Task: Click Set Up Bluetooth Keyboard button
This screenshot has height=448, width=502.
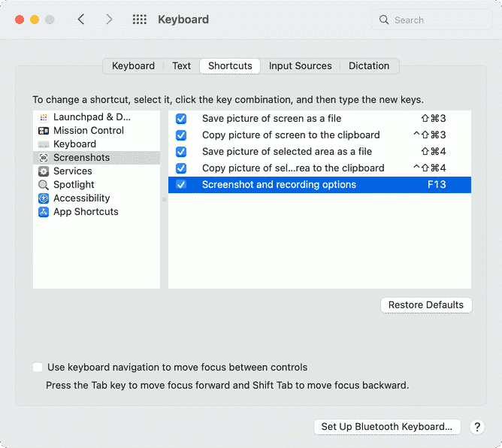Action: point(387,427)
